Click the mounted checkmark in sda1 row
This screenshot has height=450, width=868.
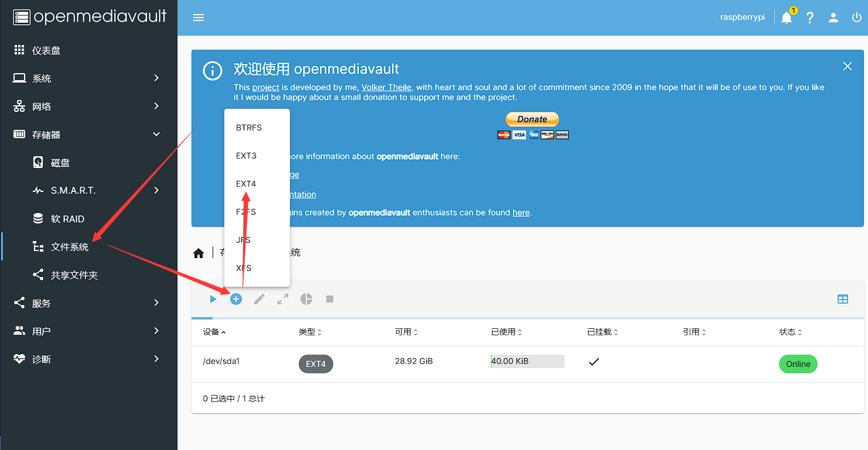(x=594, y=362)
